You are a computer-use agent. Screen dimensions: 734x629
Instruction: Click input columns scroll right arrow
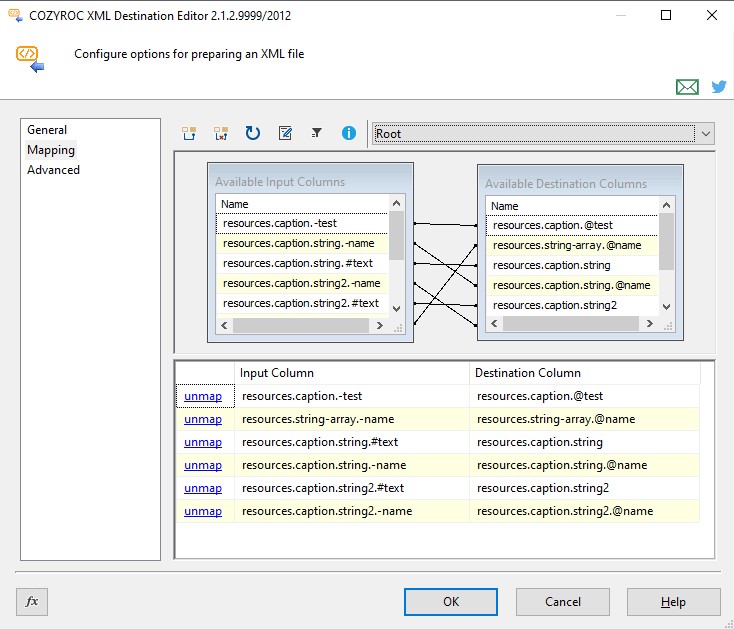pos(380,325)
